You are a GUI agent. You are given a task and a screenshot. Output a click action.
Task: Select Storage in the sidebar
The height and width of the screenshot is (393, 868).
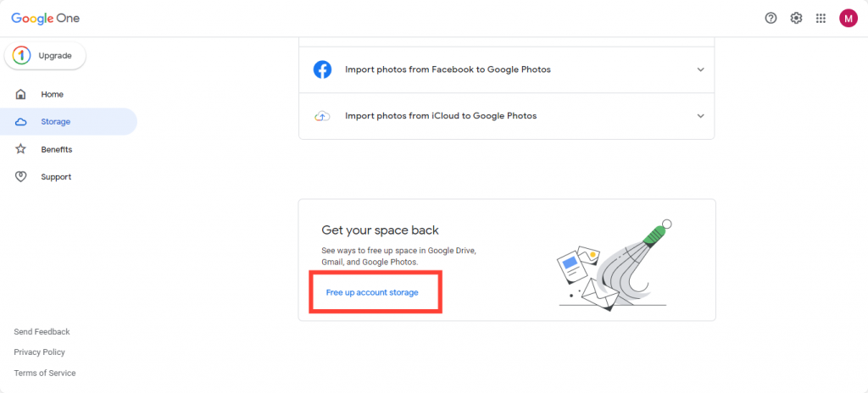tap(56, 122)
